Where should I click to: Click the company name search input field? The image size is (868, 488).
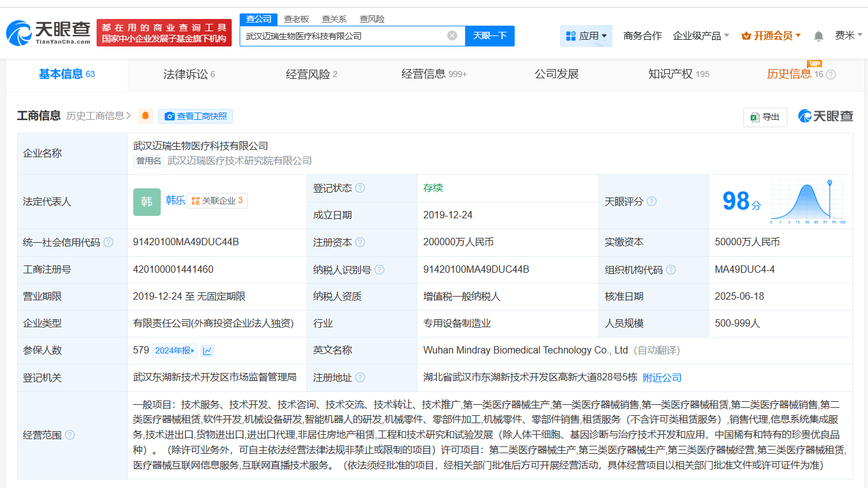(x=342, y=35)
